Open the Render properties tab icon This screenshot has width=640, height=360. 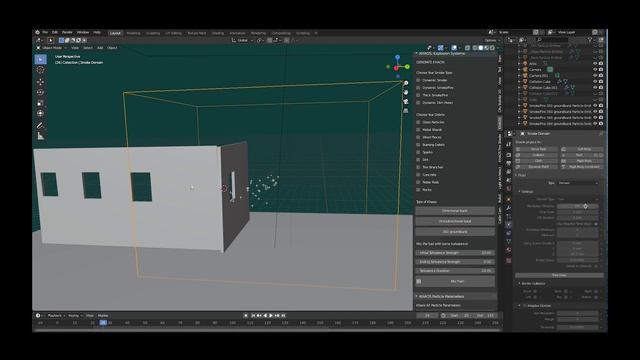[x=509, y=155]
